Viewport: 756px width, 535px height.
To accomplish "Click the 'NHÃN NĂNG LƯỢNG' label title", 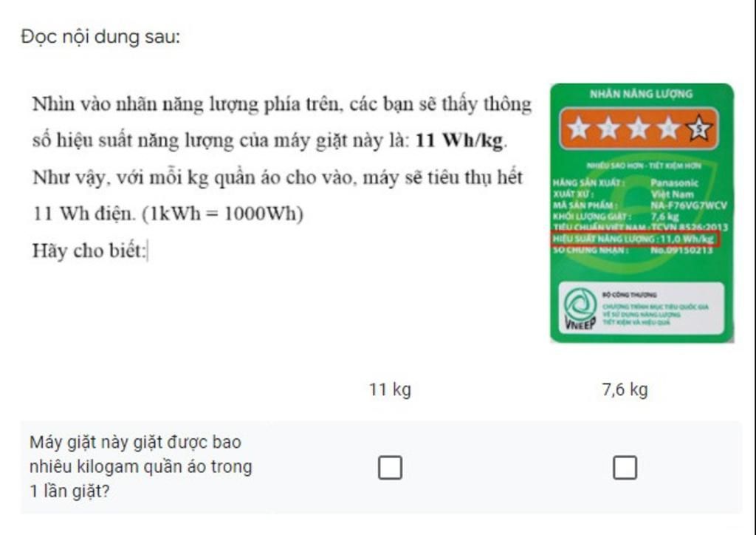I will click(641, 94).
